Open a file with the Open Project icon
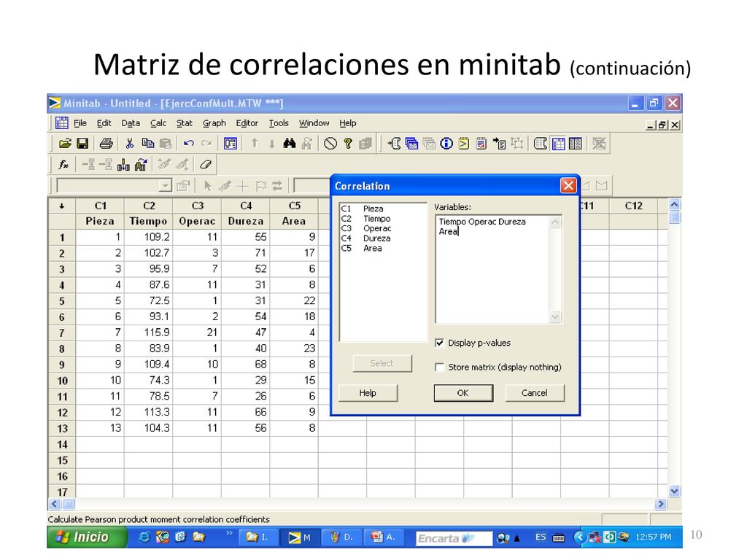 [x=65, y=144]
